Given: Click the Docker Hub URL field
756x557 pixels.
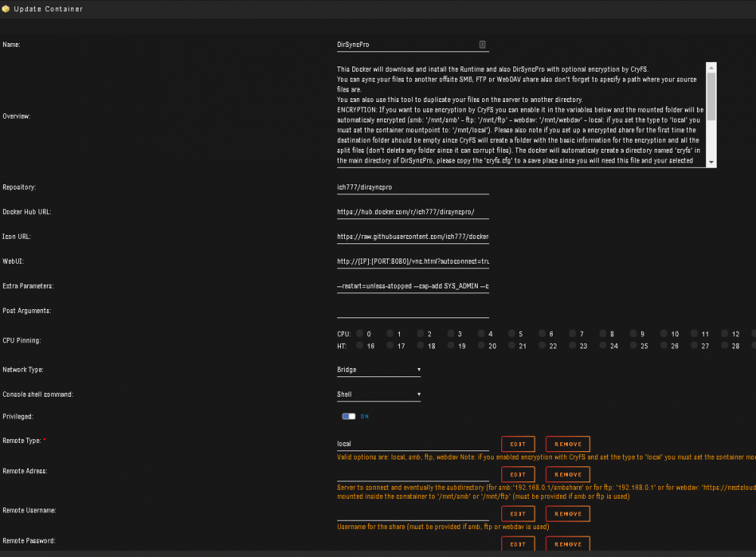Looking at the screenshot, I should click(x=413, y=212).
